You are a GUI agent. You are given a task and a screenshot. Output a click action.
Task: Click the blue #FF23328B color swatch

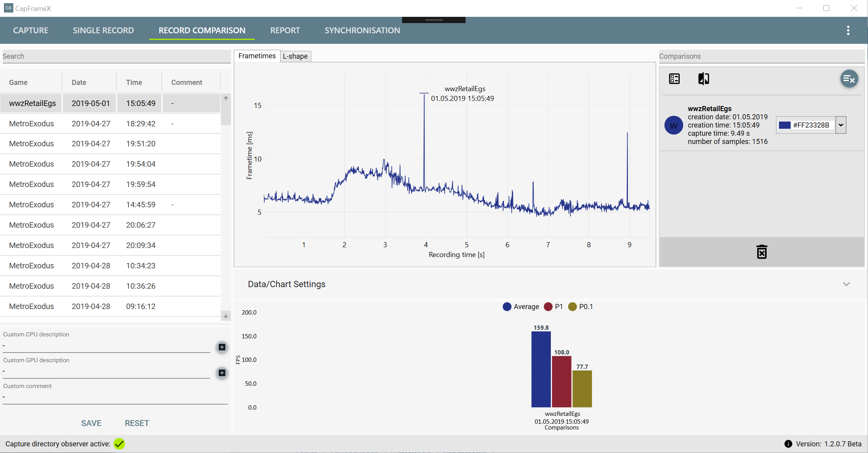click(785, 125)
